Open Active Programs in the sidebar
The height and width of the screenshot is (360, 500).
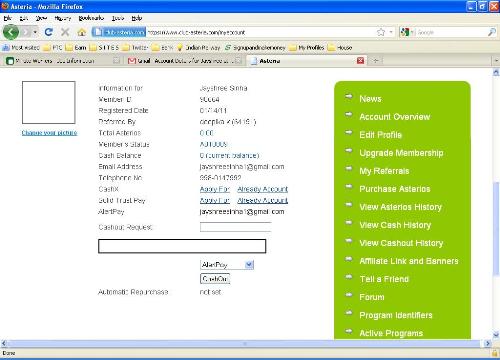(x=391, y=333)
